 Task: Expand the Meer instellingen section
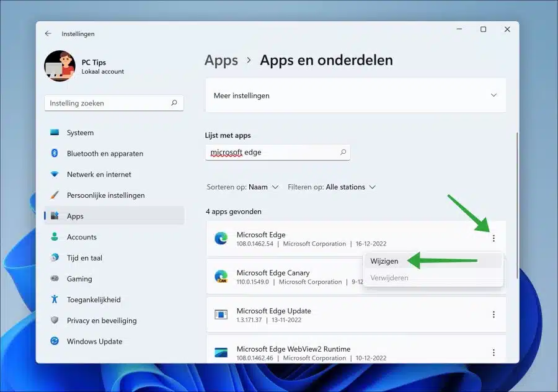coord(355,95)
